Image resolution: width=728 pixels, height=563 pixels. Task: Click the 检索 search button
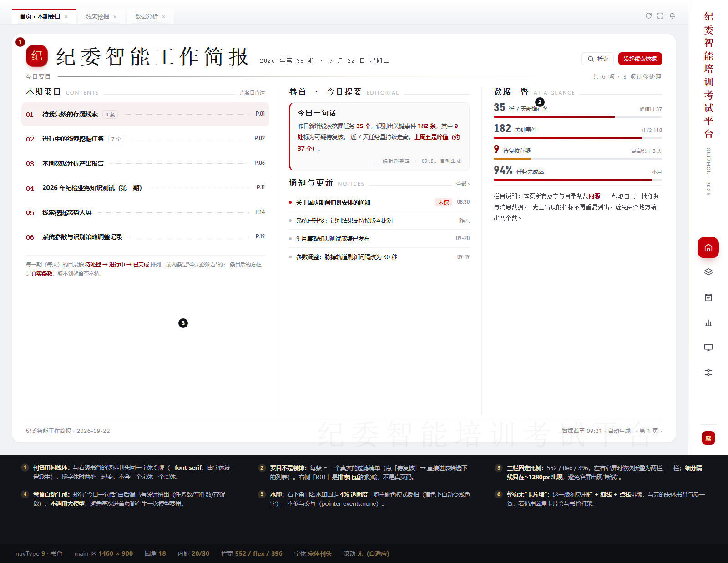597,59
